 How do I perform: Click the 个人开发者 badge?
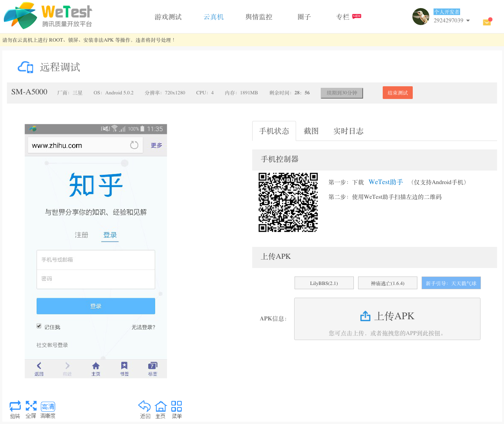[447, 12]
